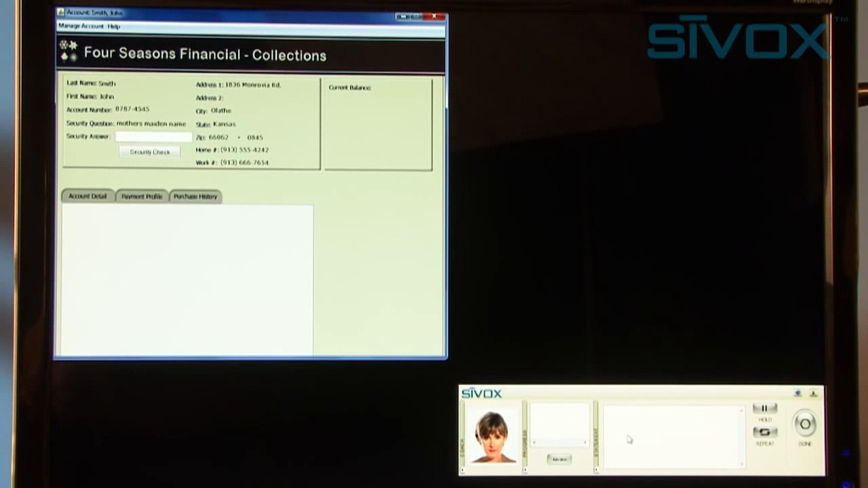Click the Security Check button
This screenshot has height=488, width=868.
coord(150,152)
